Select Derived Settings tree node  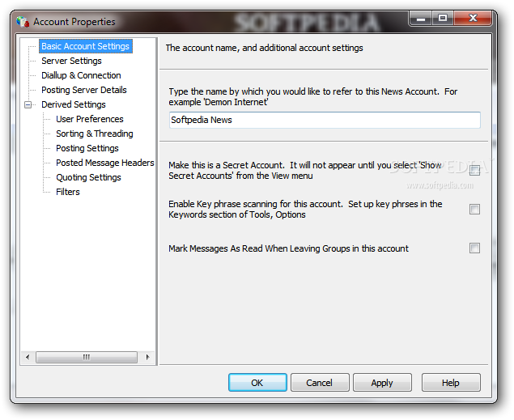tap(74, 104)
